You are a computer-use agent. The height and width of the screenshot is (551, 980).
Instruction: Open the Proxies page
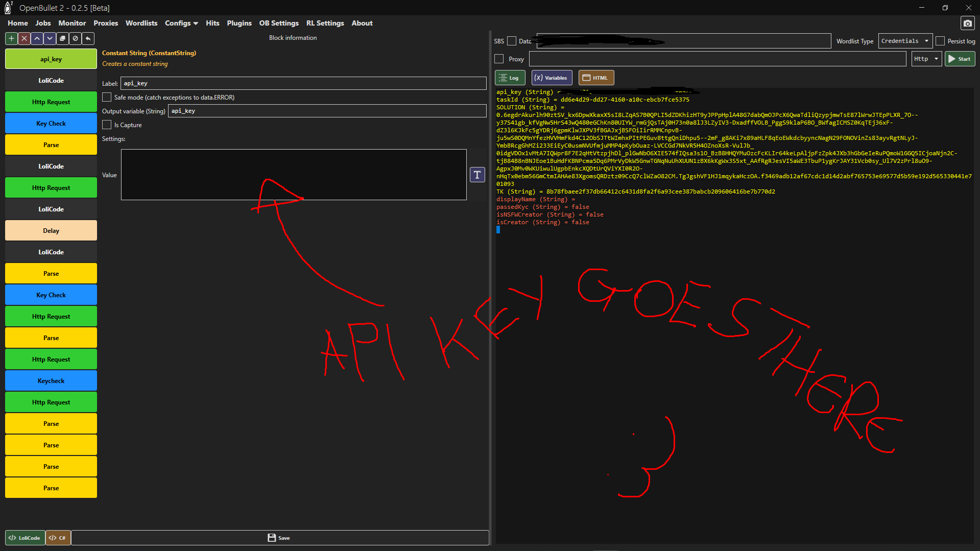click(106, 23)
